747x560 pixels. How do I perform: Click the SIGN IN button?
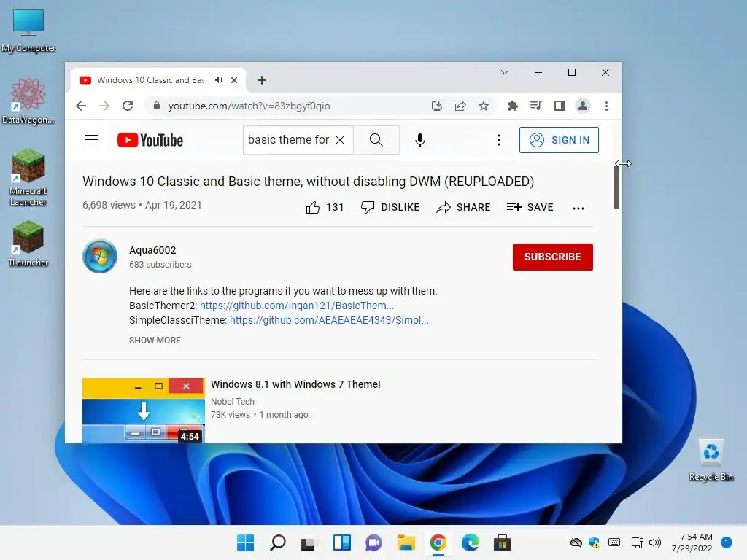559,140
